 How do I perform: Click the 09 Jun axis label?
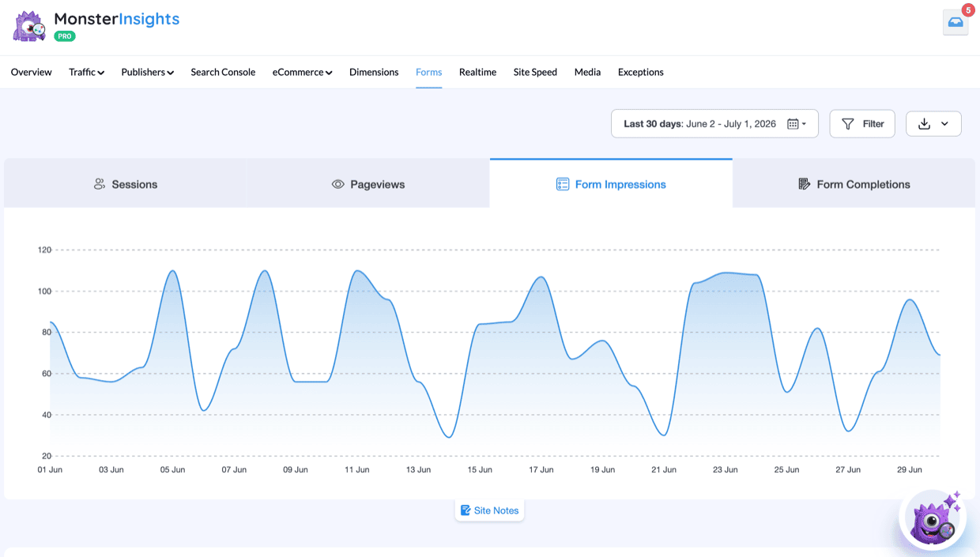[x=296, y=469]
